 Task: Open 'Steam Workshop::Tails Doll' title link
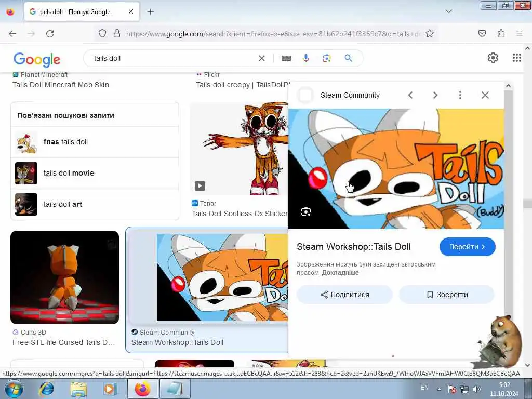point(353,247)
